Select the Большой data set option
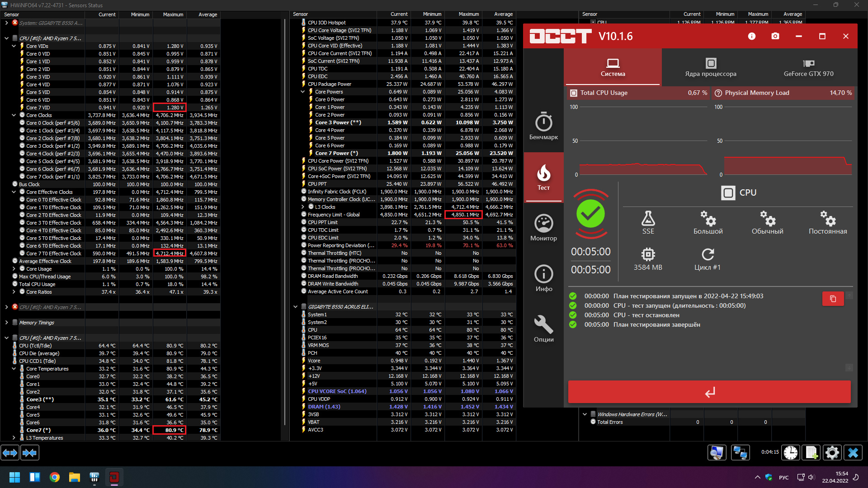Image resolution: width=868 pixels, height=488 pixels. pos(708,222)
